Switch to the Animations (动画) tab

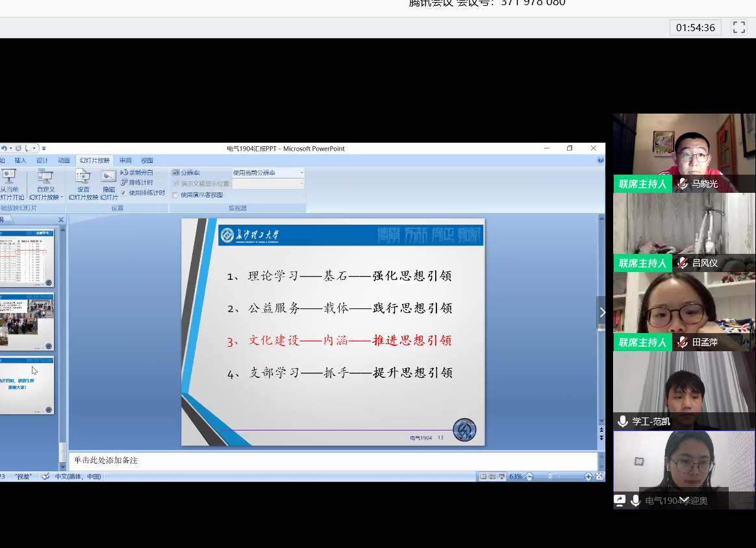(x=64, y=160)
